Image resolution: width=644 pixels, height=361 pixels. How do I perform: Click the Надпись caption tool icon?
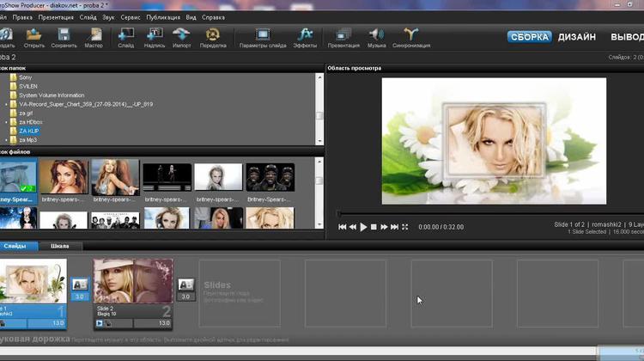pos(155,38)
